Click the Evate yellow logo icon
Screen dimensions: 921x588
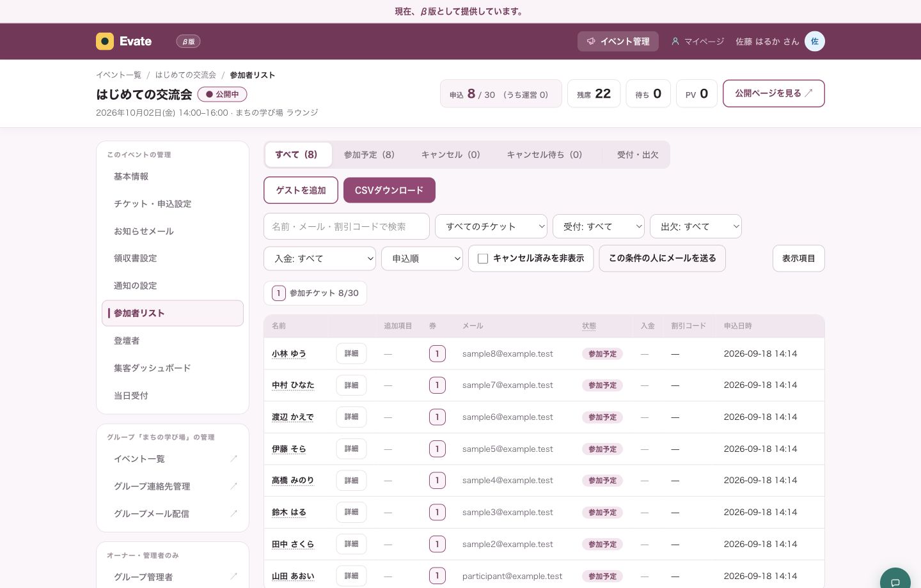[x=105, y=41]
